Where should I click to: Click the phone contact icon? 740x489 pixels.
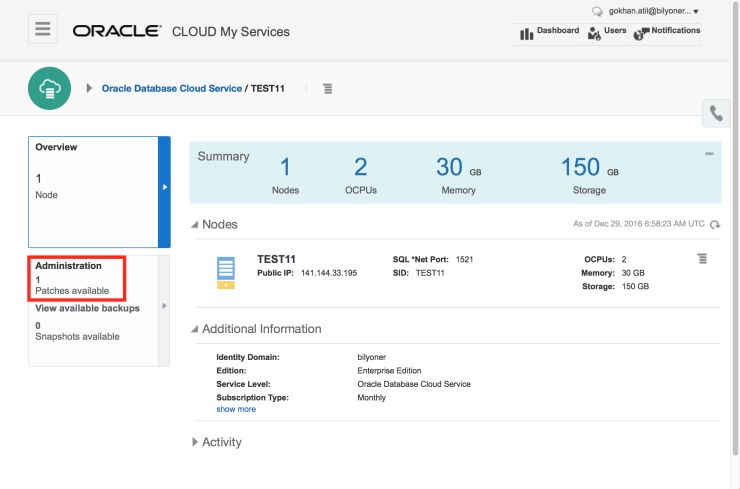point(717,114)
